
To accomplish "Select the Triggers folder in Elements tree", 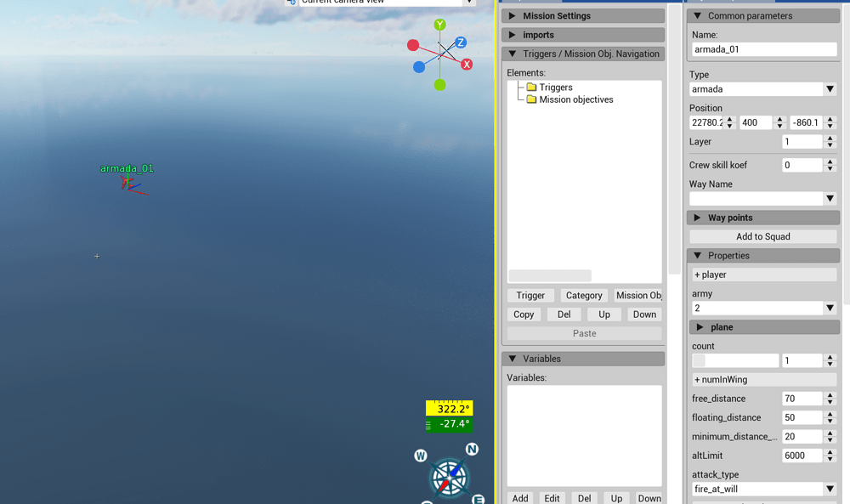I will (x=549, y=88).
